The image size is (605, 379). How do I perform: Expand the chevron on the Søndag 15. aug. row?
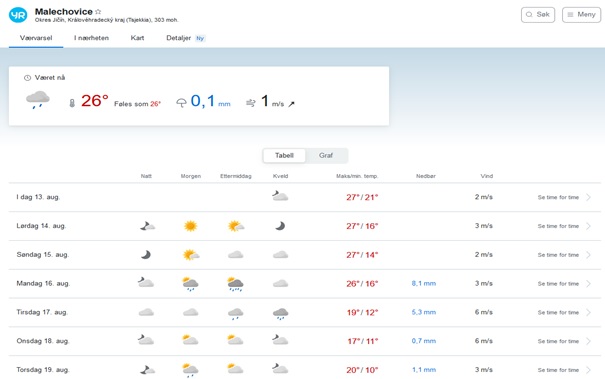point(588,255)
